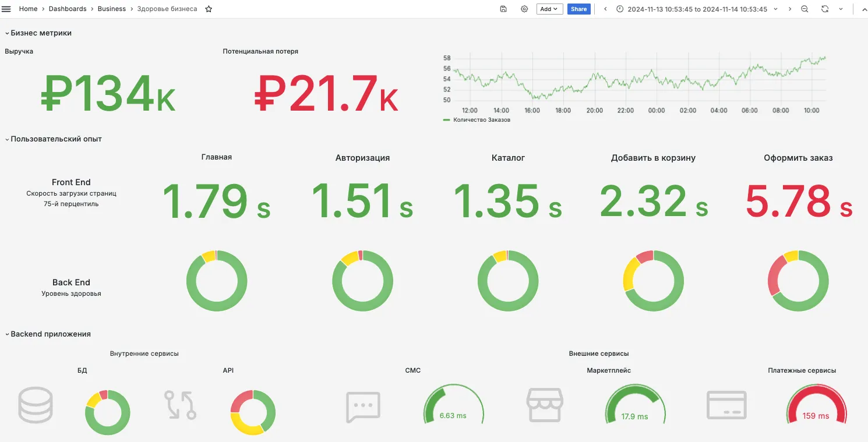Star the Здоровье бизнеса dashboard

[209, 9]
